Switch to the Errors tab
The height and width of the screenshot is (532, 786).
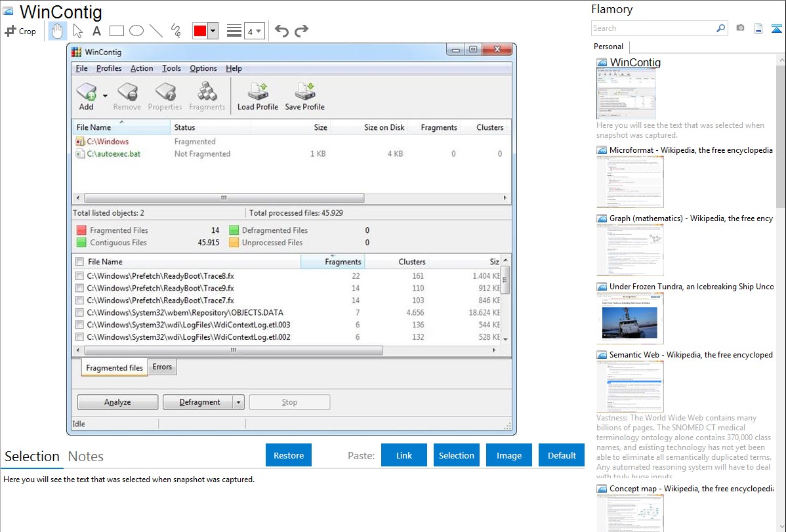(x=162, y=367)
